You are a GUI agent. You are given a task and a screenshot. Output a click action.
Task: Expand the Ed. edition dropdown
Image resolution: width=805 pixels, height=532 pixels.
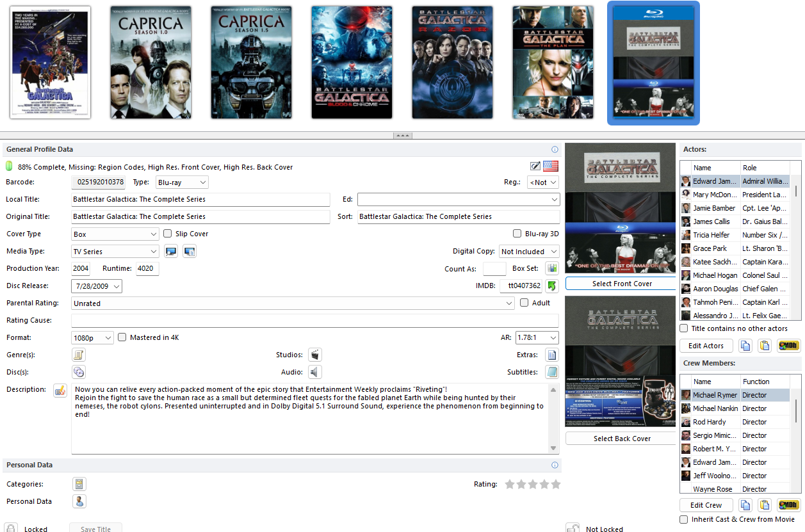tap(459, 200)
